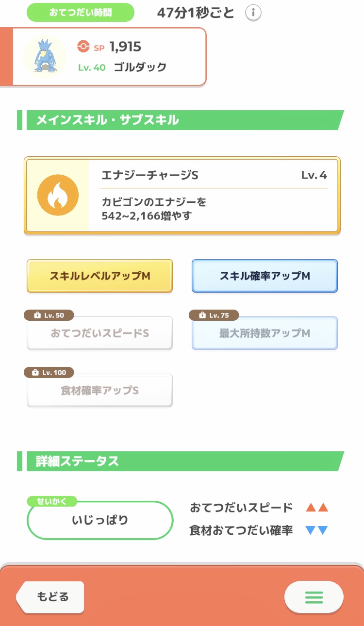The height and width of the screenshot is (626, 364).
Task: Tap the info icon beside 47分1秒ごと
Action: pyautogui.click(x=253, y=13)
